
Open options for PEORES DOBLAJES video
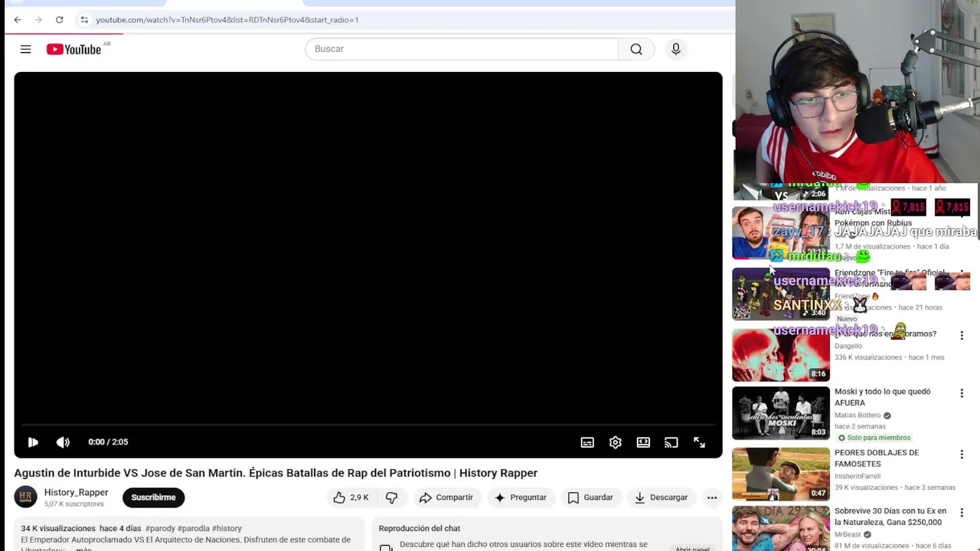pos(962,455)
